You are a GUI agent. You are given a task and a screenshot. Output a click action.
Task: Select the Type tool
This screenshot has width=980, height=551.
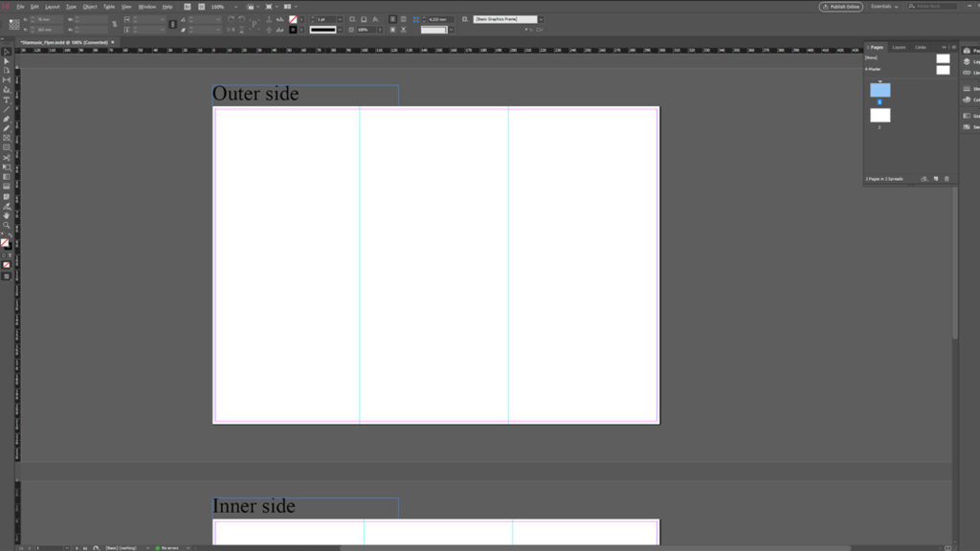click(6, 97)
